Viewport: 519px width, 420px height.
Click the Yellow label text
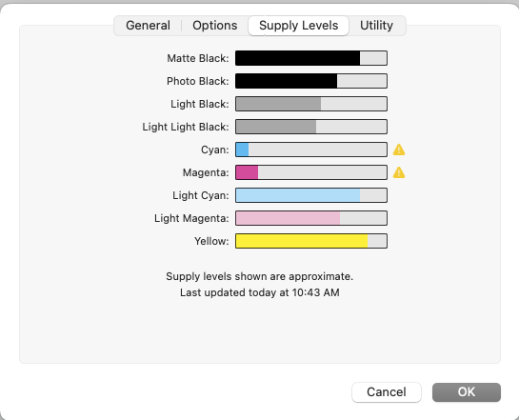point(211,241)
